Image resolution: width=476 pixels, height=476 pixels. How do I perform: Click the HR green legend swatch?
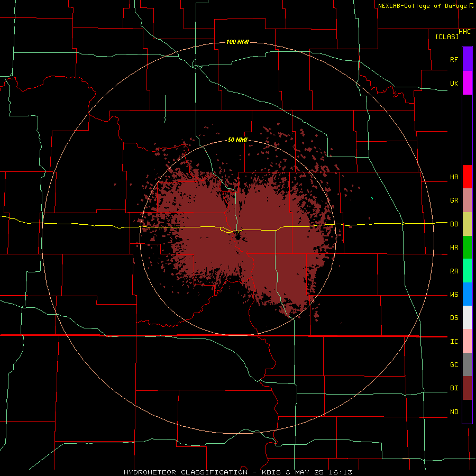(467, 248)
